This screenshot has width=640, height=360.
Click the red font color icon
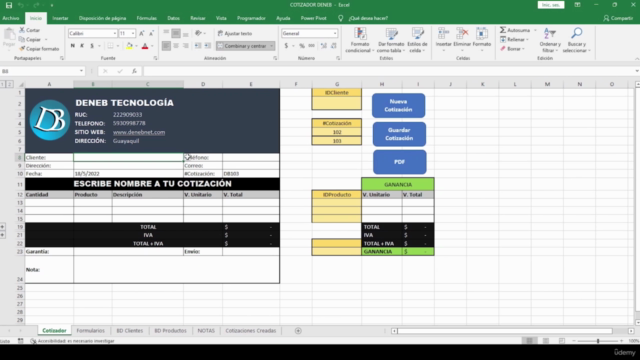pyautogui.click(x=145, y=46)
